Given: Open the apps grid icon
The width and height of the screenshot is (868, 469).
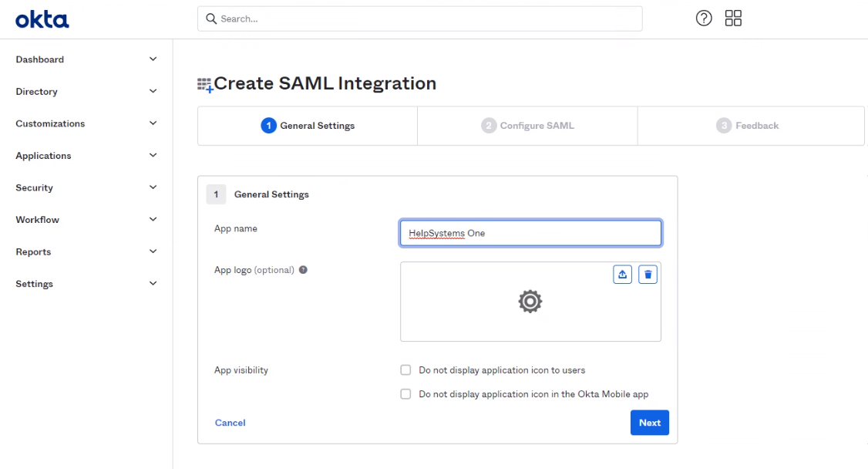Looking at the screenshot, I should pyautogui.click(x=733, y=19).
